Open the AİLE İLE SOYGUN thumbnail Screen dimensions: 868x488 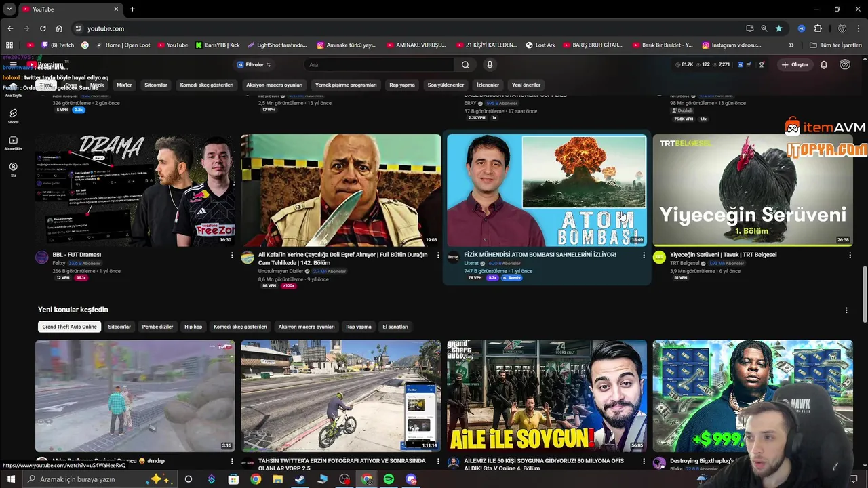(x=547, y=396)
